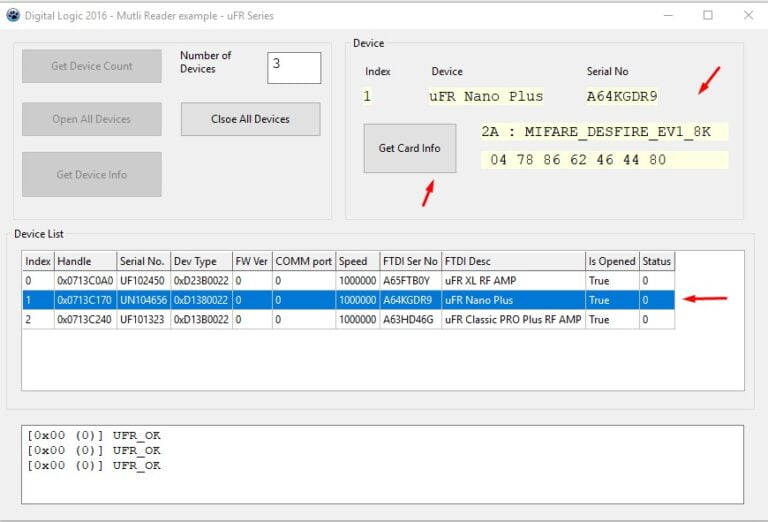Image resolution: width=768 pixels, height=522 pixels.
Task: Click device type 0xD23B0022
Action: point(201,281)
